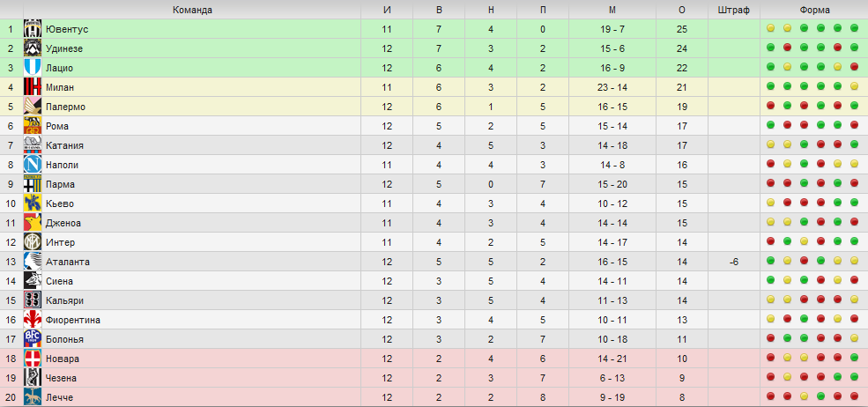The height and width of the screenshot is (407, 868).
Task: Click the Fiorentina club crest icon
Action: 32,320
